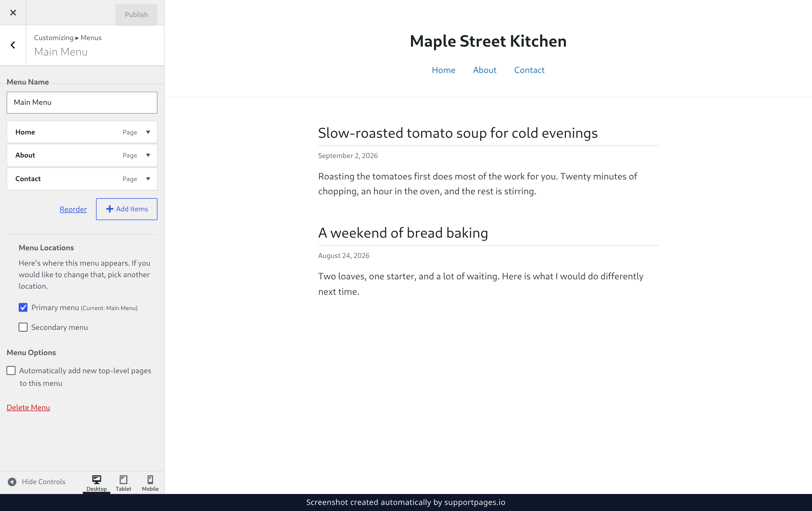Click the Hide Controls label text
812x511 pixels.
coord(44,482)
